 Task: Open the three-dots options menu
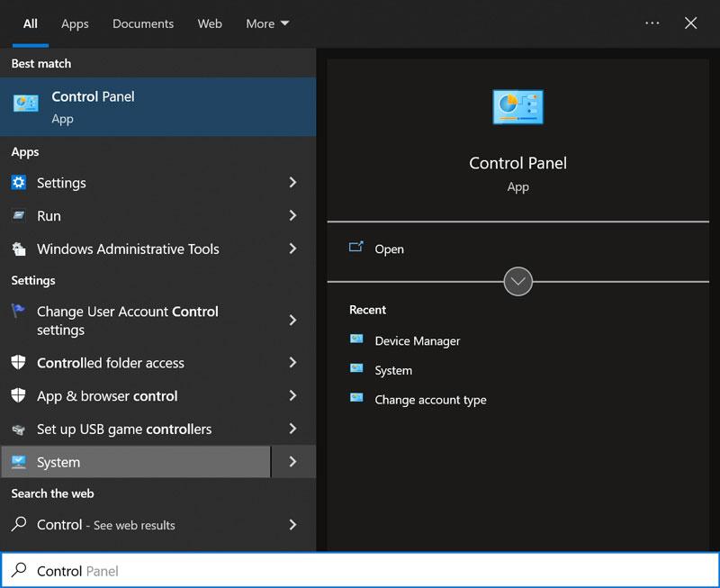click(652, 23)
